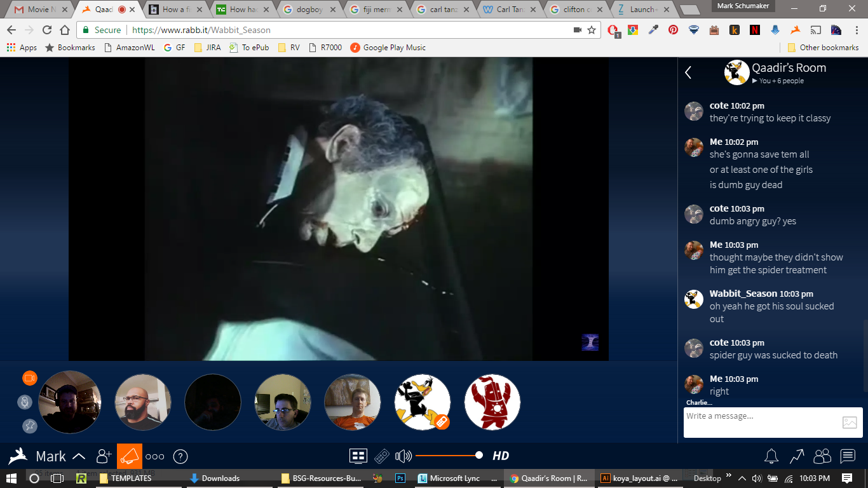
Task: Switch to the 'How a fi' tab
Action: pyautogui.click(x=175, y=10)
